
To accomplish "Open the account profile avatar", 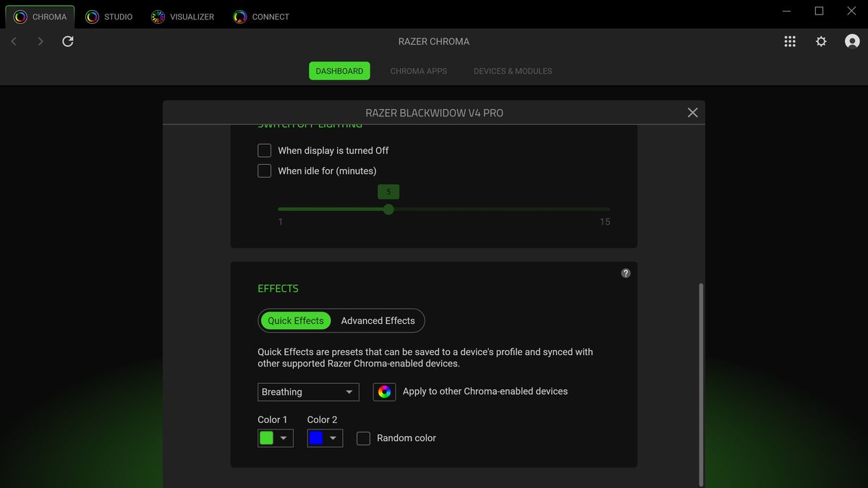I will point(852,41).
